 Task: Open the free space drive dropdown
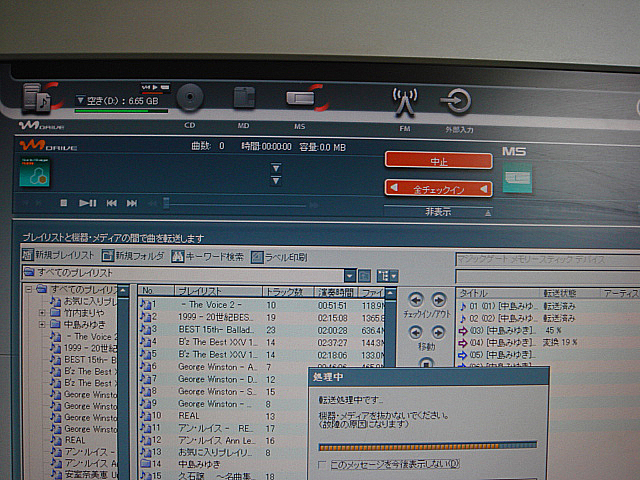[x=80, y=100]
